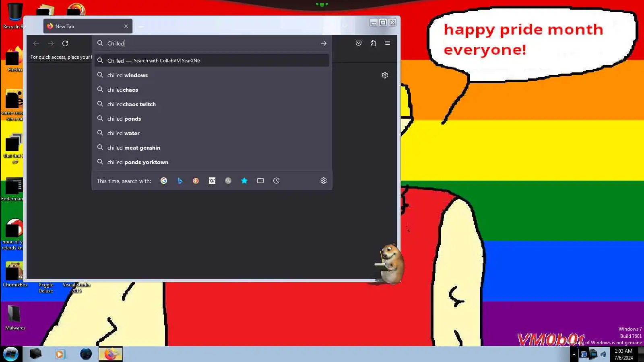Select the New Tab browser tab
The height and width of the screenshot is (362, 644).
point(88,26)
